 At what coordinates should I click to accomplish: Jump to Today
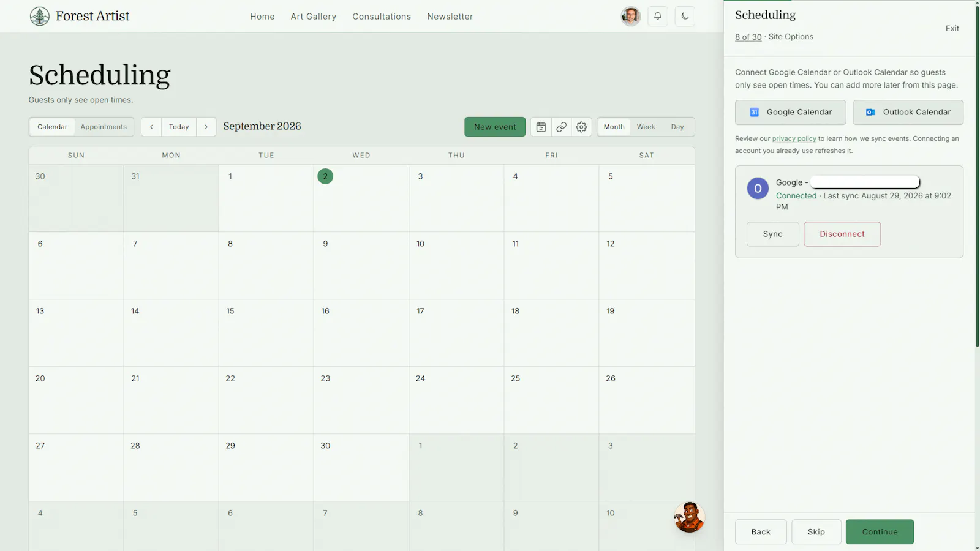click(x=179, y=127)
